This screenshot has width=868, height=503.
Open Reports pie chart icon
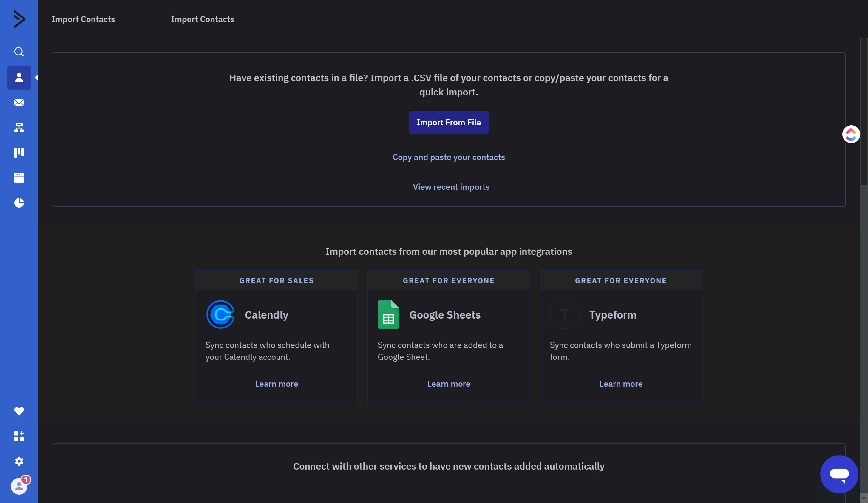19,203
